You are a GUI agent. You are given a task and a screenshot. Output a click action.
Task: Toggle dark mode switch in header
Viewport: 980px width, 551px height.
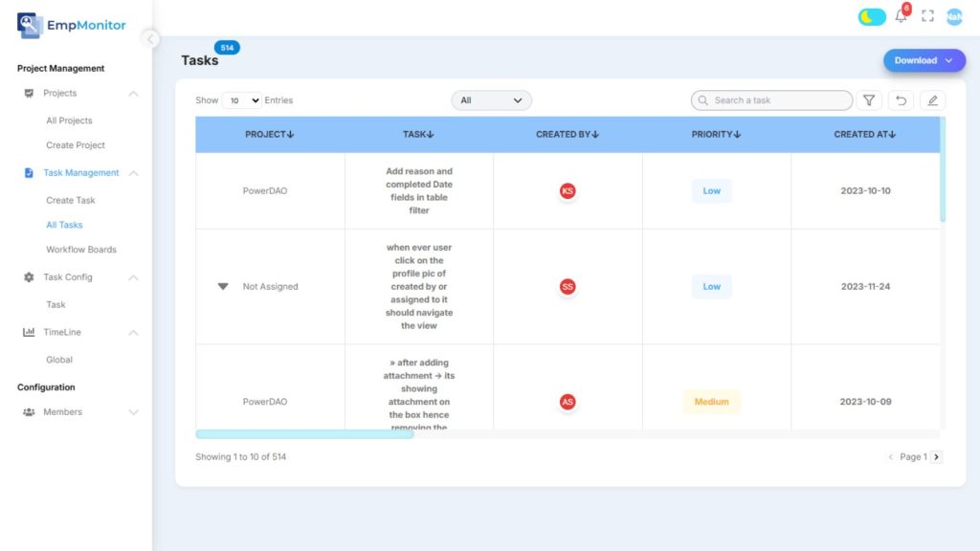[871, 17]
